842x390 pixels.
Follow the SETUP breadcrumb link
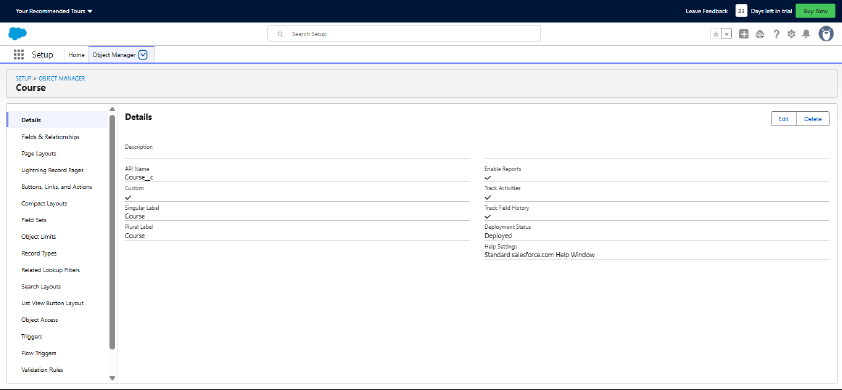pos(23,78)
